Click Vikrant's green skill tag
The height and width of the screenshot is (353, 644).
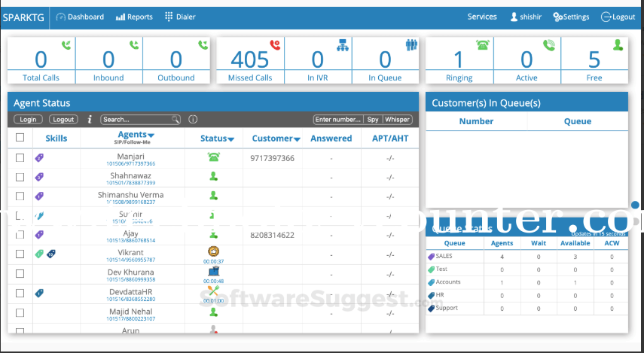coord(39,254)
